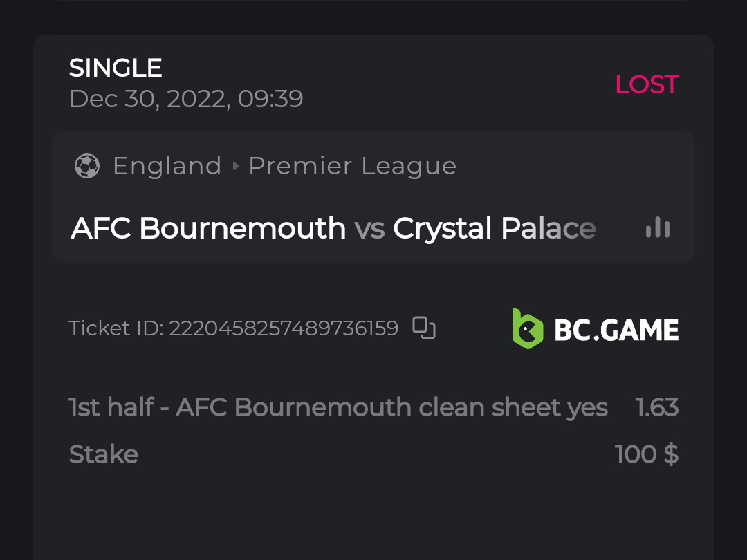
Task: Click the 1st half clean sheet selection
Action: [x=338, y=407]
